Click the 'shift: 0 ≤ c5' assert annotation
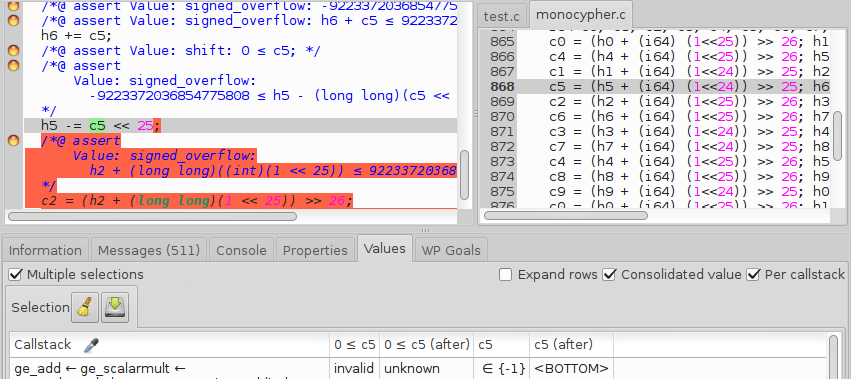The height and width of the screenshot is (379, 851). pos(181,51)
